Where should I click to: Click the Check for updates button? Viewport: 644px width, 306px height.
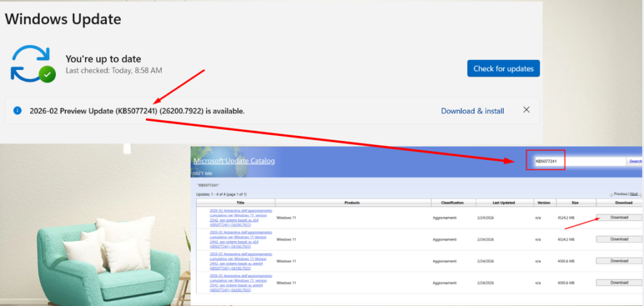click(x=504, y=69)
